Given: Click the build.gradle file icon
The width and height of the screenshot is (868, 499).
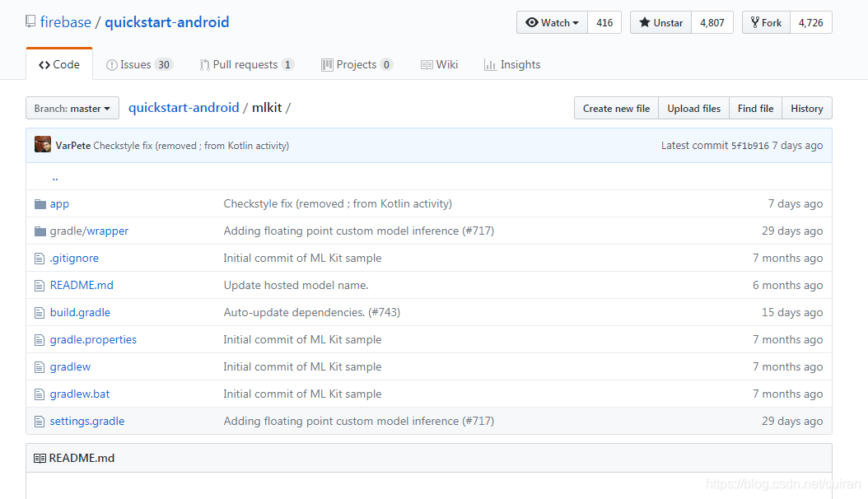Looking at the screenshot, I should pyautogui.click(x=40, y=313).
